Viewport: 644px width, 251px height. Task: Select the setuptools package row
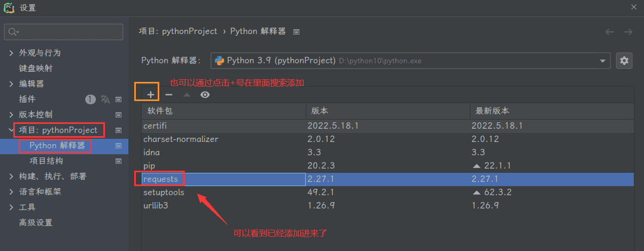(x=164, y=192)
